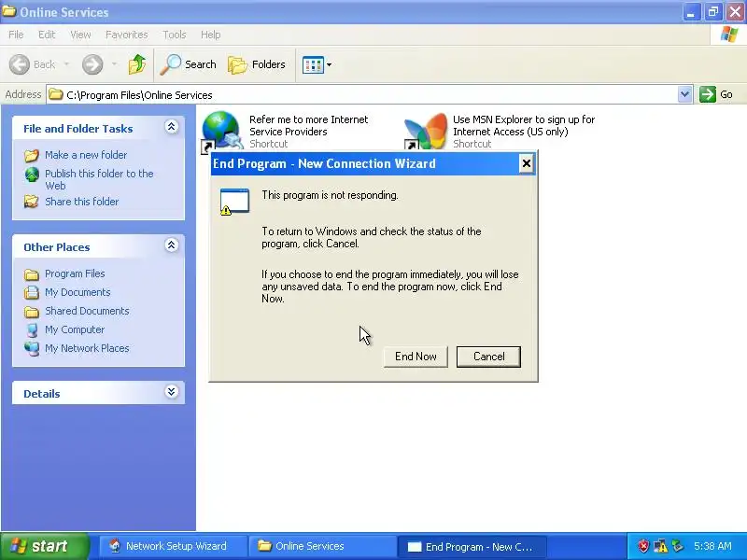Open the Views dropdown button

pos(317,64)
